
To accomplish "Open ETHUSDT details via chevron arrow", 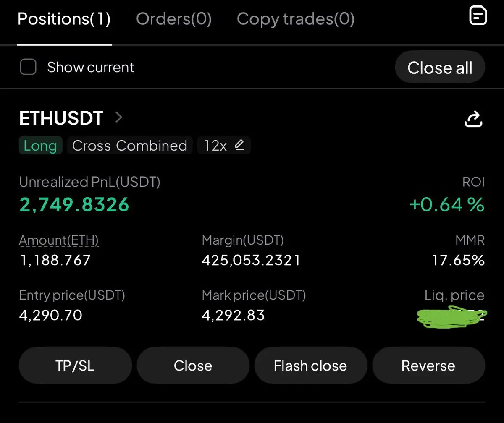I will tap(119, 117).
